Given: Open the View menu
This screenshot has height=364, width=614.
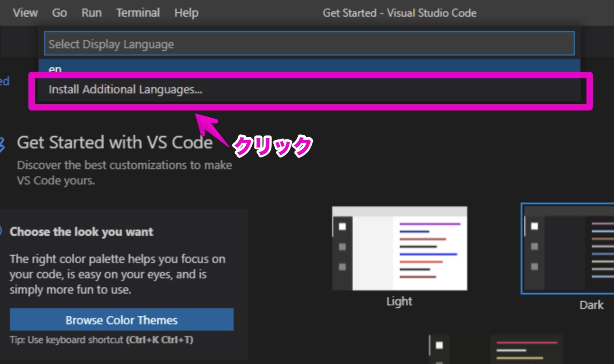Looking at the screenshot, I should click(x=25, y=12).
